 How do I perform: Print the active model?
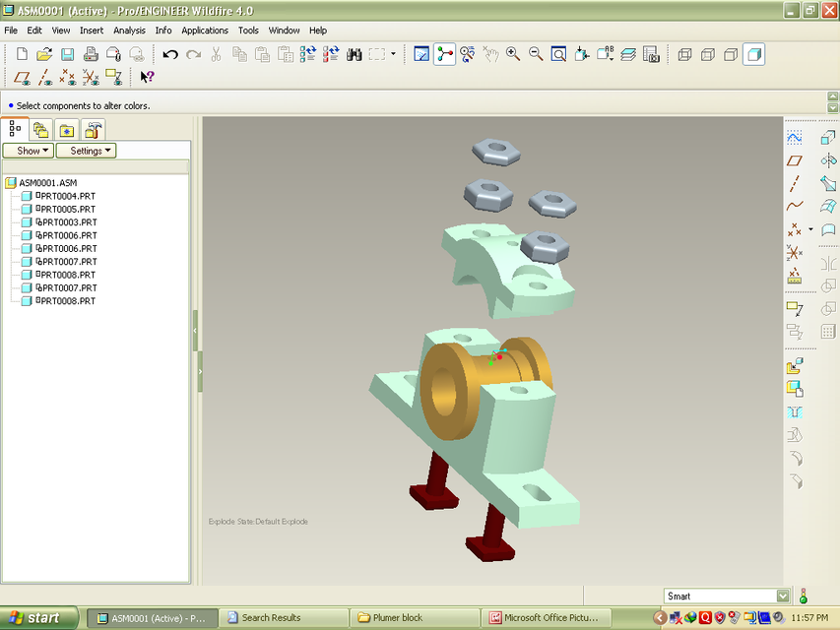click(x=91, y=54)
